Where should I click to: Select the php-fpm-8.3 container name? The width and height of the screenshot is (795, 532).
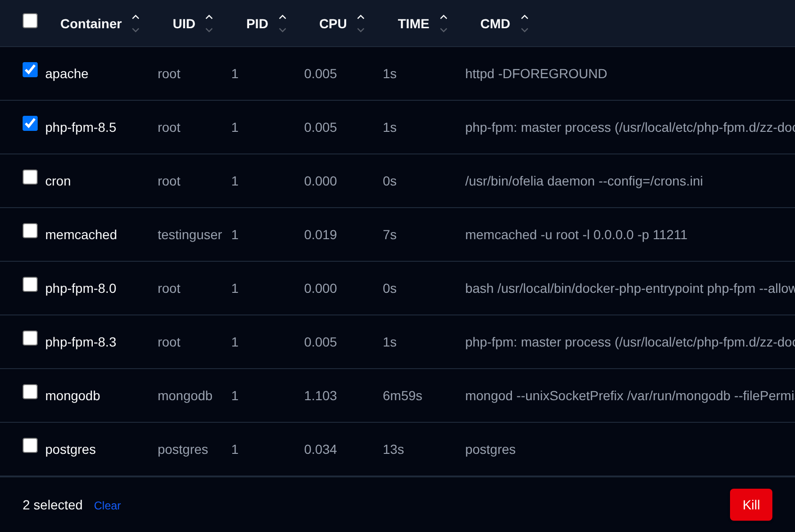coord(81,342)
